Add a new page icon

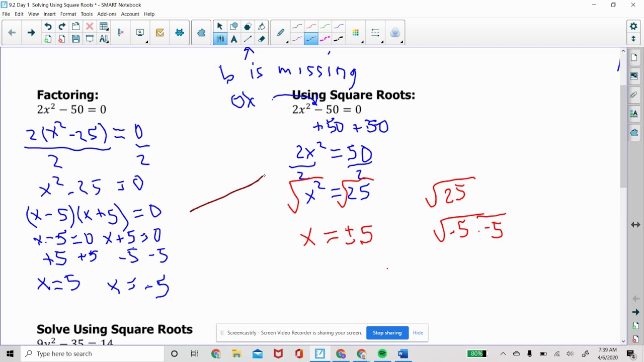[x=48, y=39]
